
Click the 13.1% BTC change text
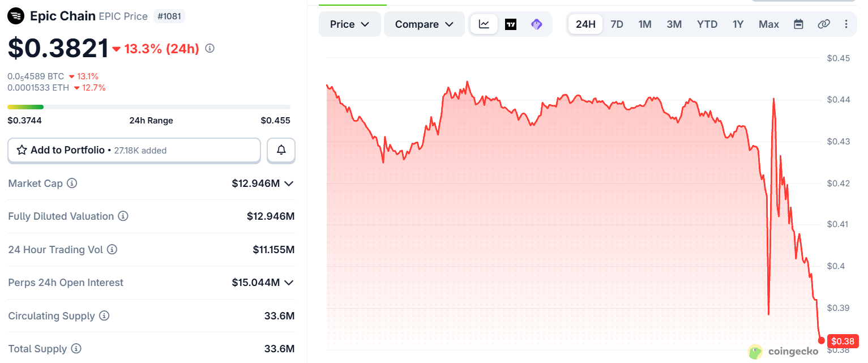tap(87, 76)
